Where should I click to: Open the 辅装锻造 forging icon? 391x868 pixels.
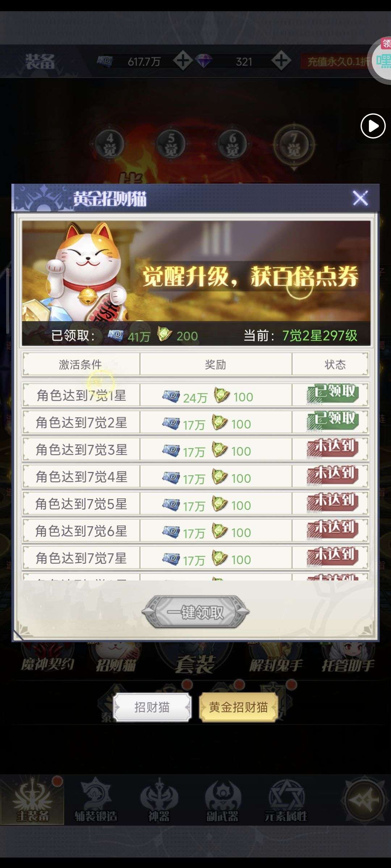pyautogui.click(x=96, y=800)
